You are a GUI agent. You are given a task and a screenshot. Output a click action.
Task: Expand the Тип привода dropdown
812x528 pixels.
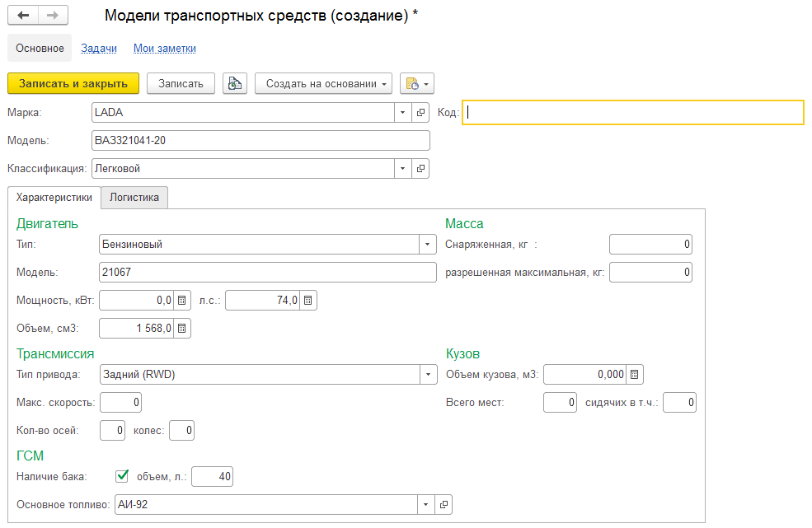[427, 375]
